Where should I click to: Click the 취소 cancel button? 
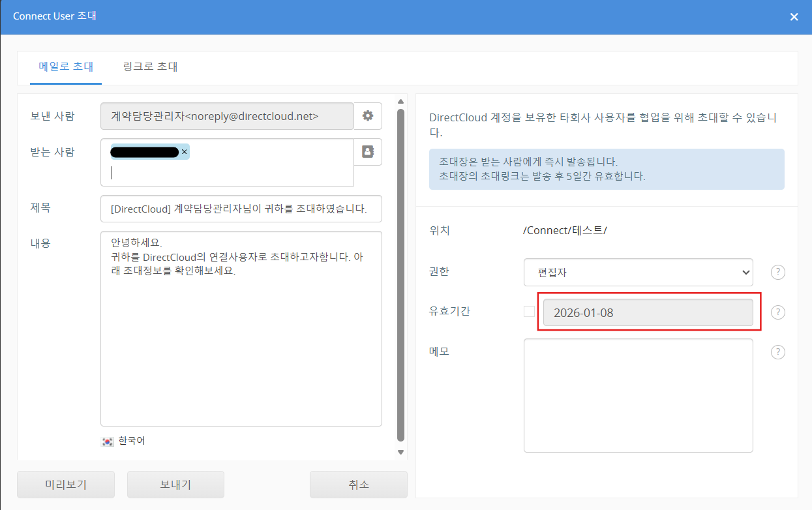tap(358, 485)
